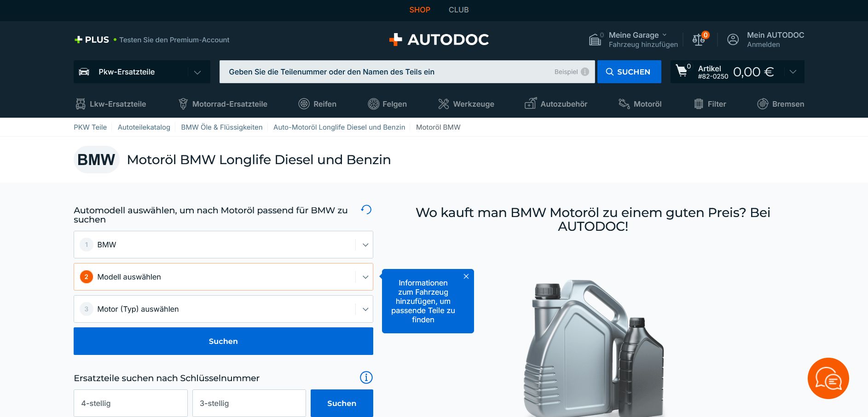Open the Motor (Typ) auswählen dropdown

[x=223, y=309]
